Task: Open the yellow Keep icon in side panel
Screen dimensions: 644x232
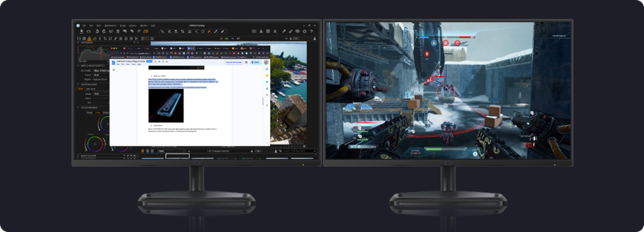Action: (267, 75)
